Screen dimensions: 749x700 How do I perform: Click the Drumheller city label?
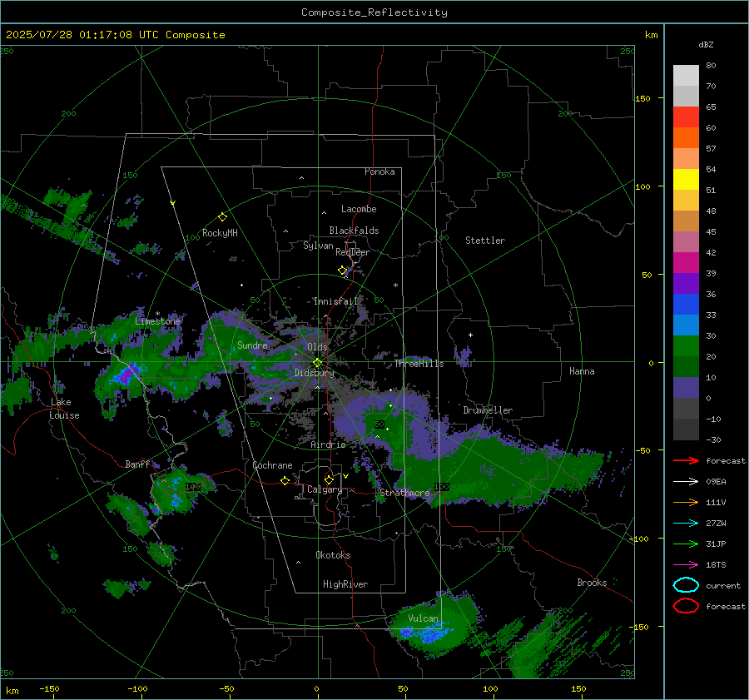[x=488, y=410]
